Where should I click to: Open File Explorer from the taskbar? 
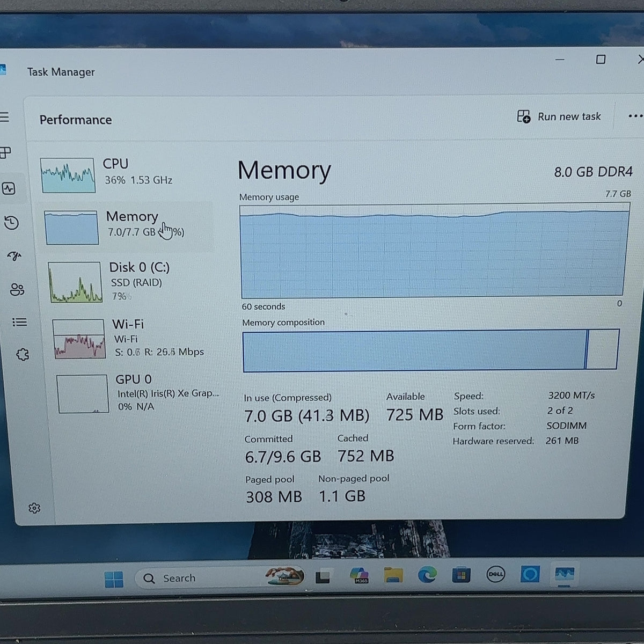click(393, 575)
